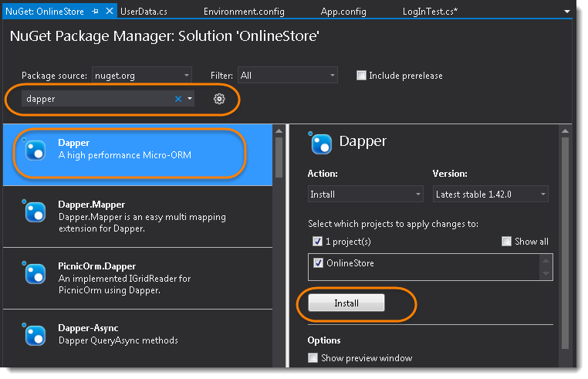The image size is (588, 379).
Task: Click the Dapper title in details pane
Action: pyautogui.click(x=363, y=141)
